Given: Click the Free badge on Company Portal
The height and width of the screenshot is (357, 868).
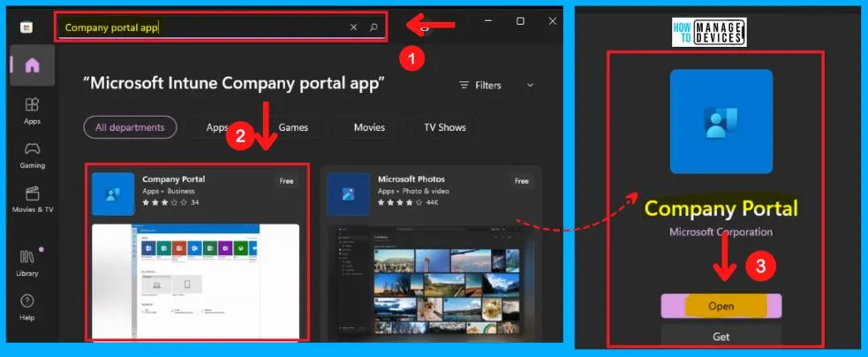Looking at the screenshot, I should (286, 181).
